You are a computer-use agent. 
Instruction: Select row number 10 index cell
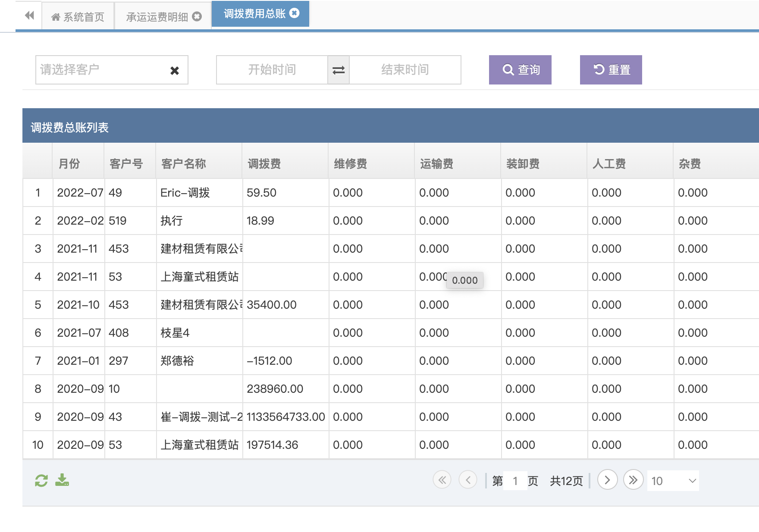coord(38,445)
